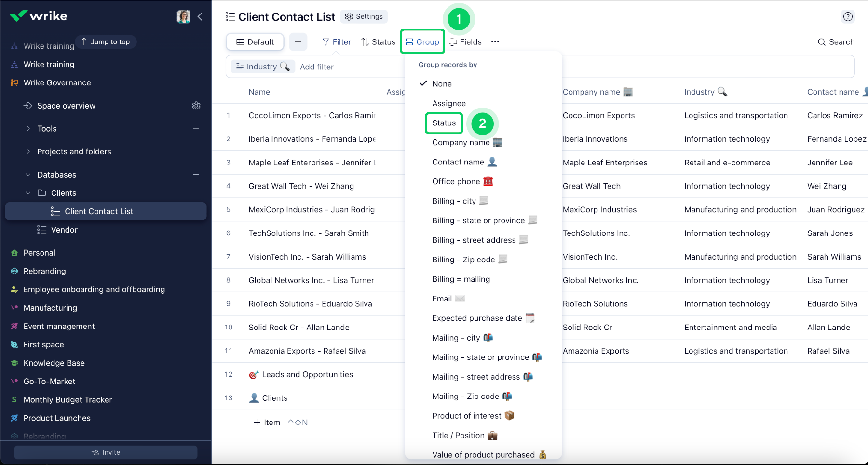Select Client Contact List in sidebar
868x465 pixels.
point(106,211)
